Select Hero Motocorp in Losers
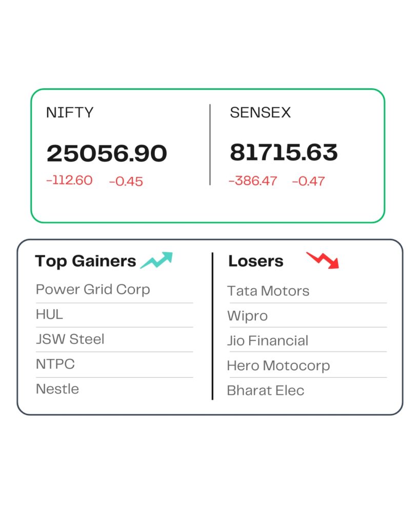 coord(278,366)
